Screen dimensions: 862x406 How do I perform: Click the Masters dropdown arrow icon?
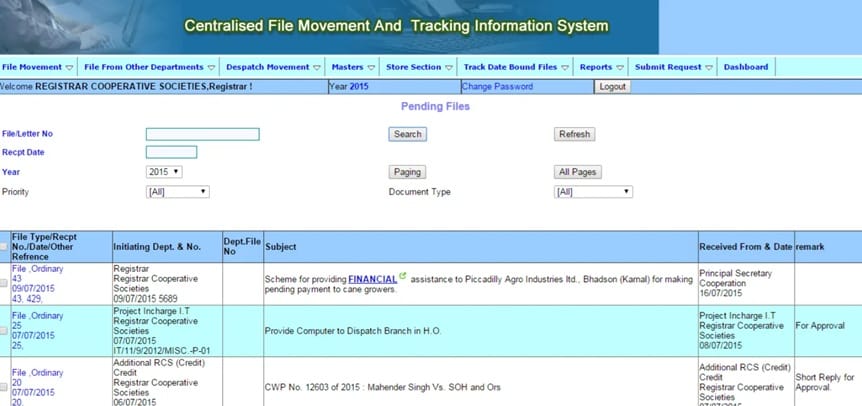371,68
